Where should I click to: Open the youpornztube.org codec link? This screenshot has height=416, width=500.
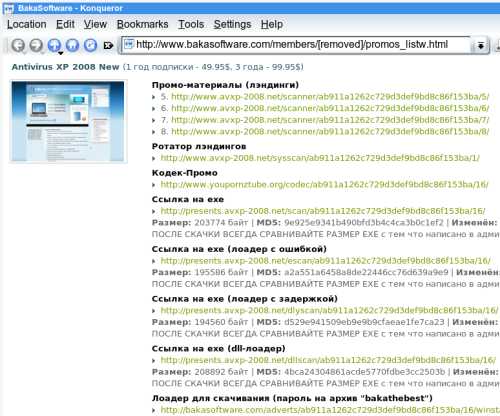click(x=324, y=184)
